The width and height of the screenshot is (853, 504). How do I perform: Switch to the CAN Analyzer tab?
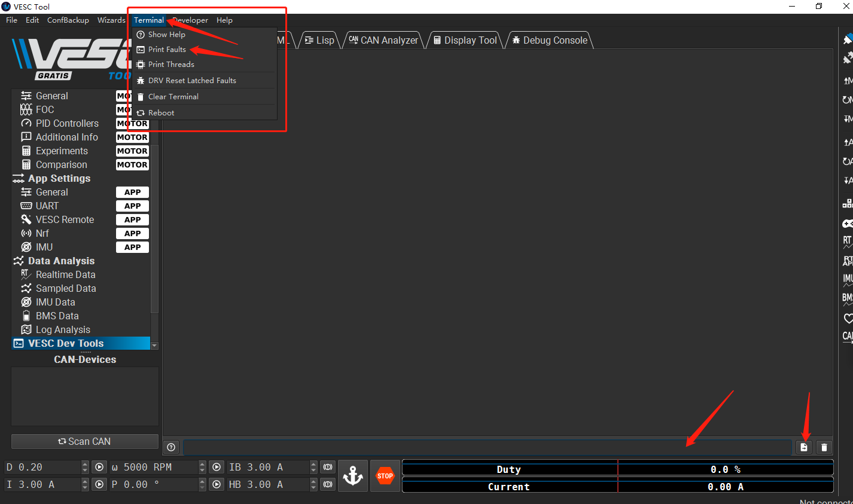(x=383, y=40)
